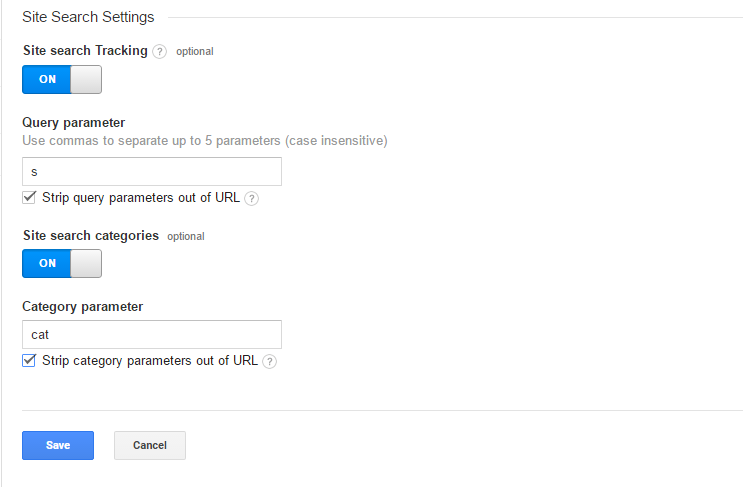Click the Cancel button
The height and width of the screenshot is (487, 743).
click(x=150, y=445)
